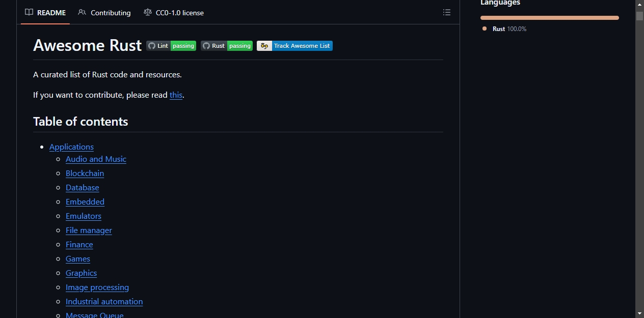The image size is (644, 318).
Task: Open the Applications link
Action: 71,147
